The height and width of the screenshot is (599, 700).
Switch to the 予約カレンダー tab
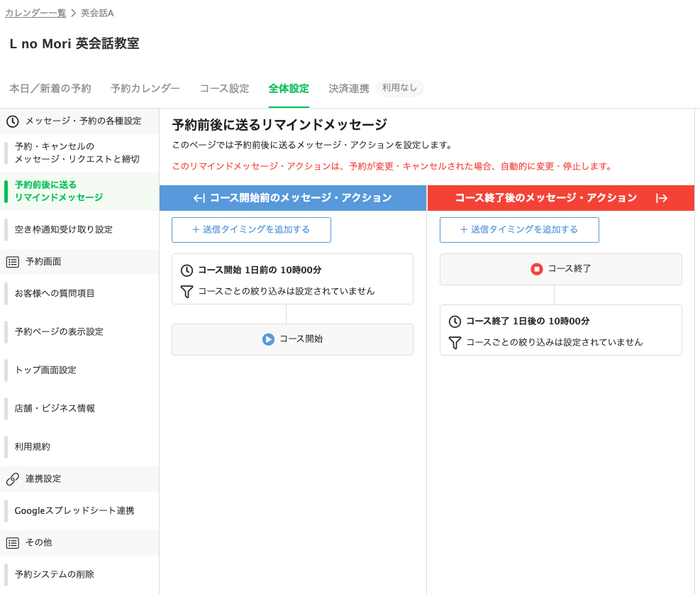click(145, 89)
